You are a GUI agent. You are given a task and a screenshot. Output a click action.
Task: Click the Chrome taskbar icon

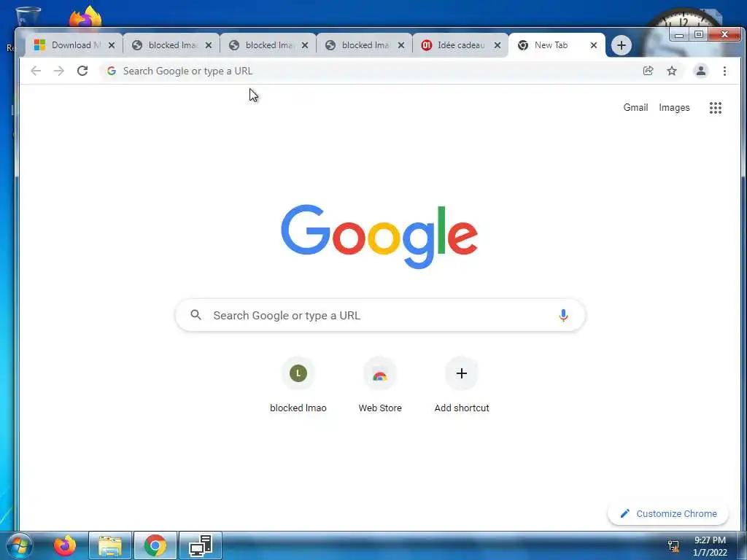[155, 545]
